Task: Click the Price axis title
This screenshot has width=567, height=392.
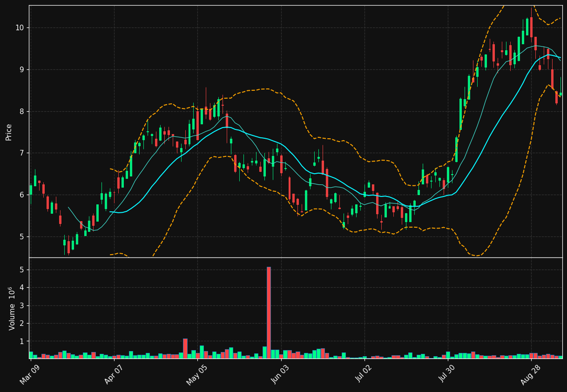Action: (9, 132)
